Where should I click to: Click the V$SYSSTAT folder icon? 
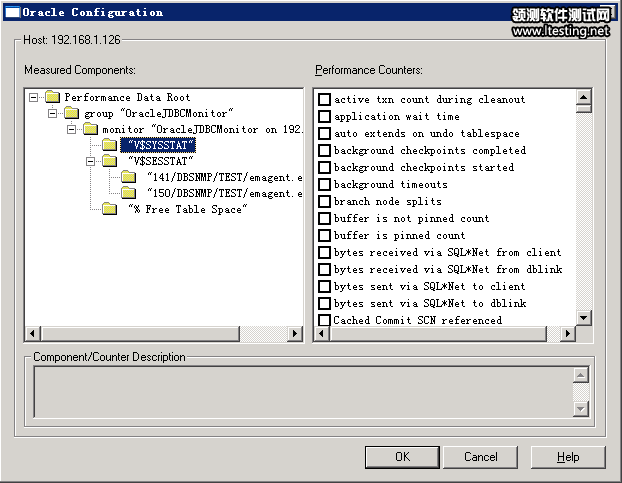point(109,145)
